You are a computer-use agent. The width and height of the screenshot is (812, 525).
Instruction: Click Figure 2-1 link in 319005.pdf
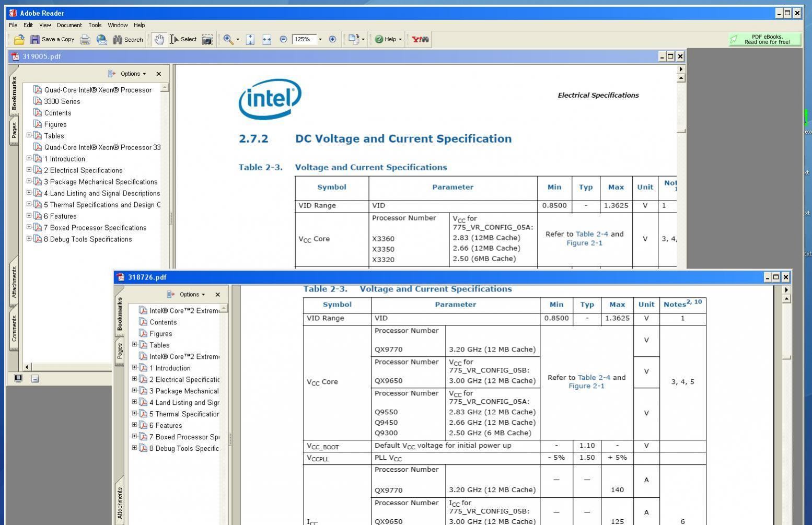click(x=584, y=243)
